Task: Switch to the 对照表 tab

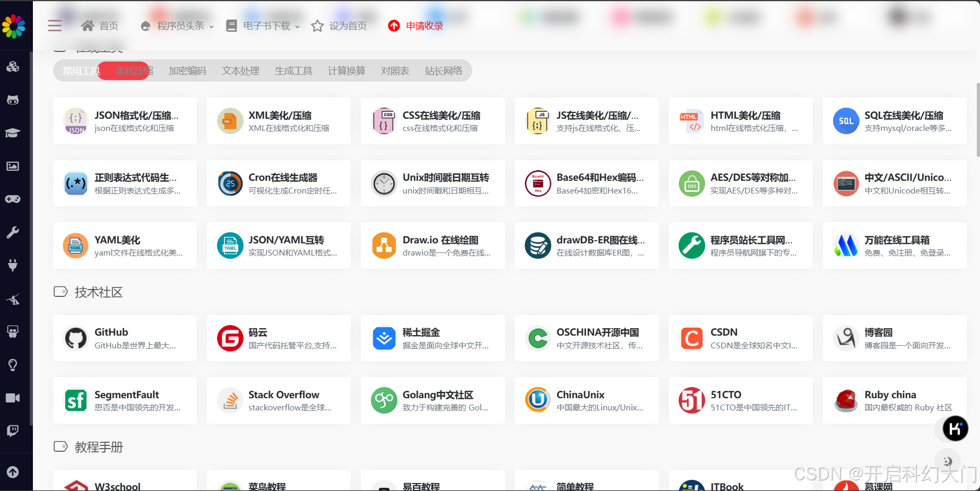Action: pyautogui.click(x=395, y=71)
